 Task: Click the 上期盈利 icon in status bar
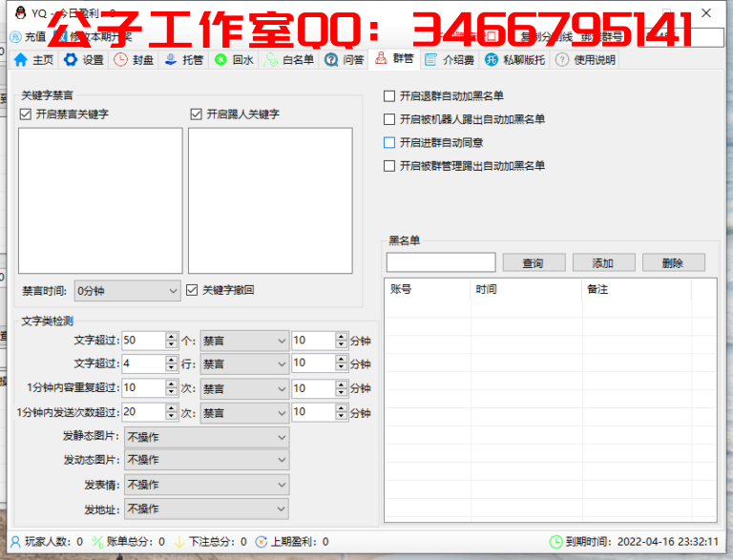tap(262, 542)
